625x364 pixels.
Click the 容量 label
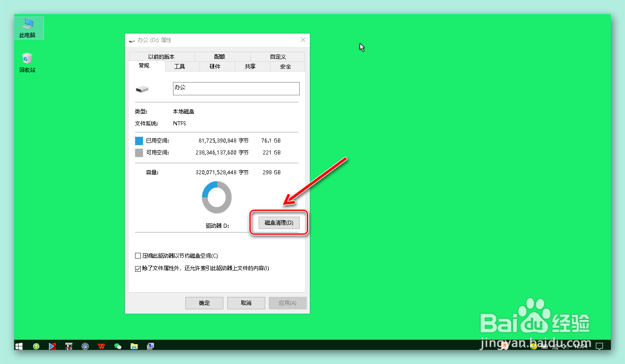point(152,173)
